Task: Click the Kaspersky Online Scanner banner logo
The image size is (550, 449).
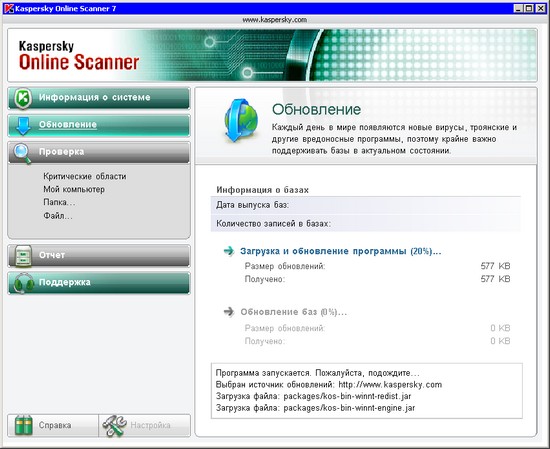Action: pos(79,55)
